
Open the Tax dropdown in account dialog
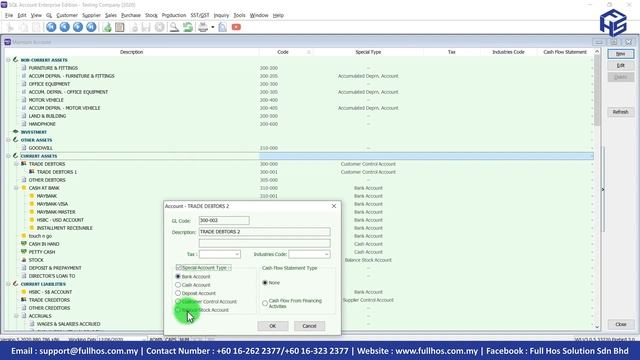237,254
